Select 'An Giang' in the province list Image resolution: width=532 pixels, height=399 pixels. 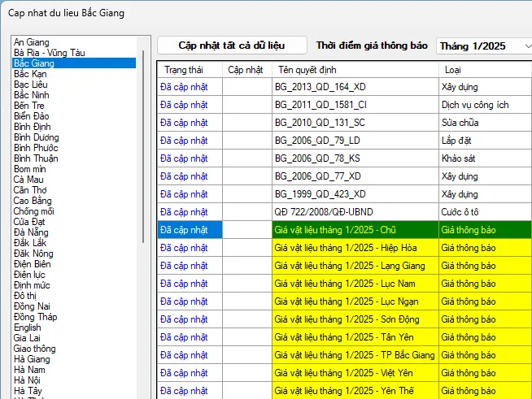pos(32,42)
